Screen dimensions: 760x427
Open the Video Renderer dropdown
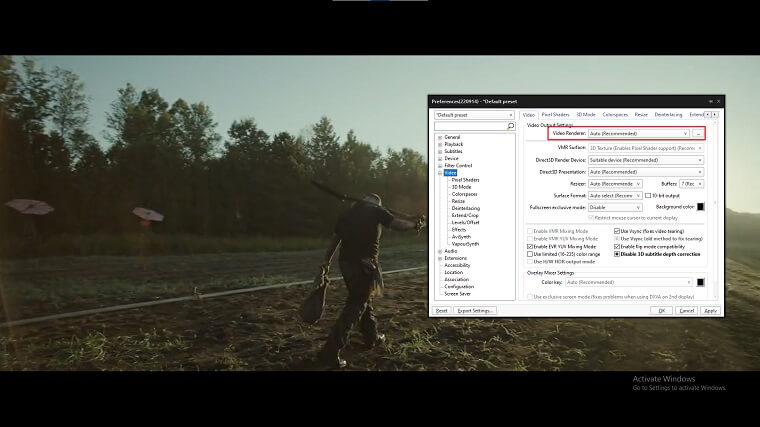coord(638,133)
